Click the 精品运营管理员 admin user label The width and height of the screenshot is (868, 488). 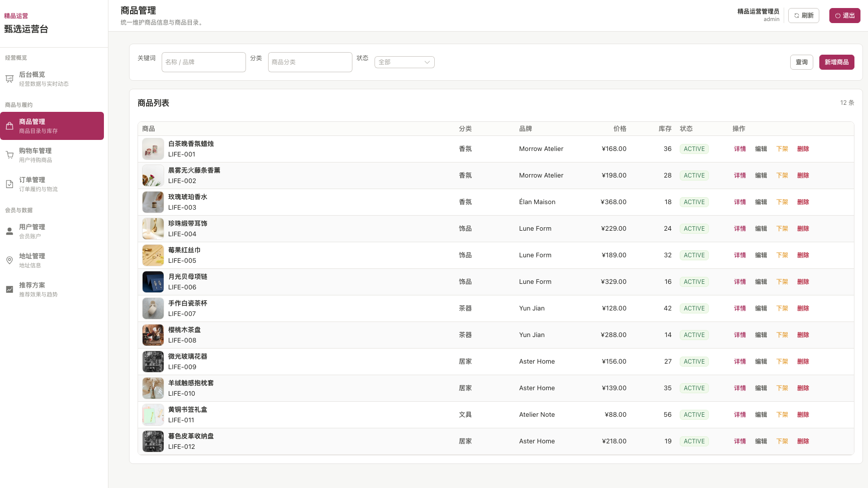tap(758, 12)
